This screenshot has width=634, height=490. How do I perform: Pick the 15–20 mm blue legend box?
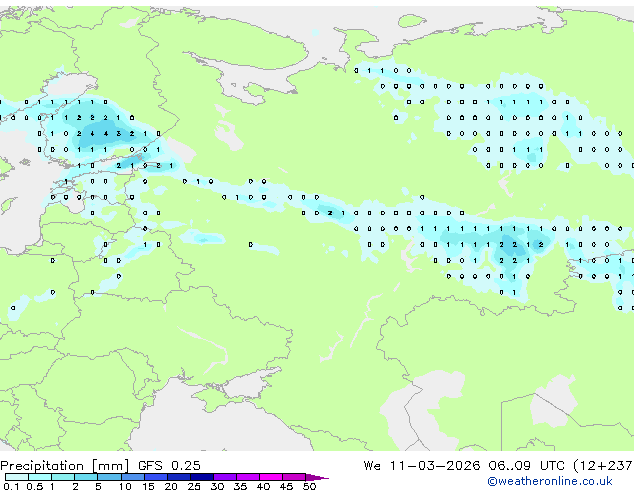[x=155, y=477]
